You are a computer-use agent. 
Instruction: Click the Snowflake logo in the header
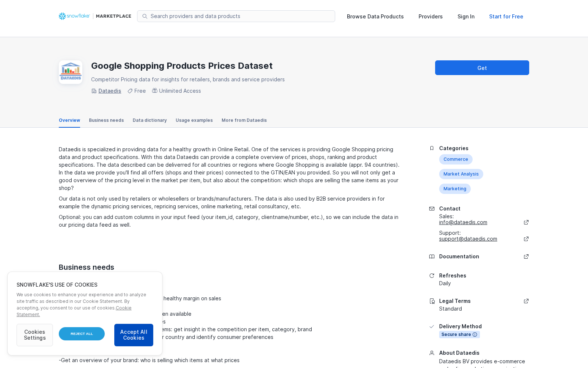tap(74, 16)
